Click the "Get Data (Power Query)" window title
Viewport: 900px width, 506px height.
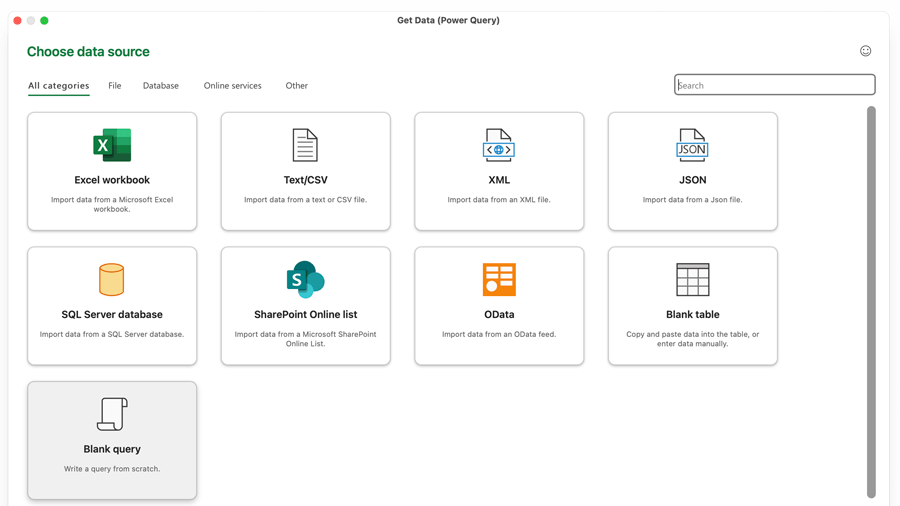point(448,20)
